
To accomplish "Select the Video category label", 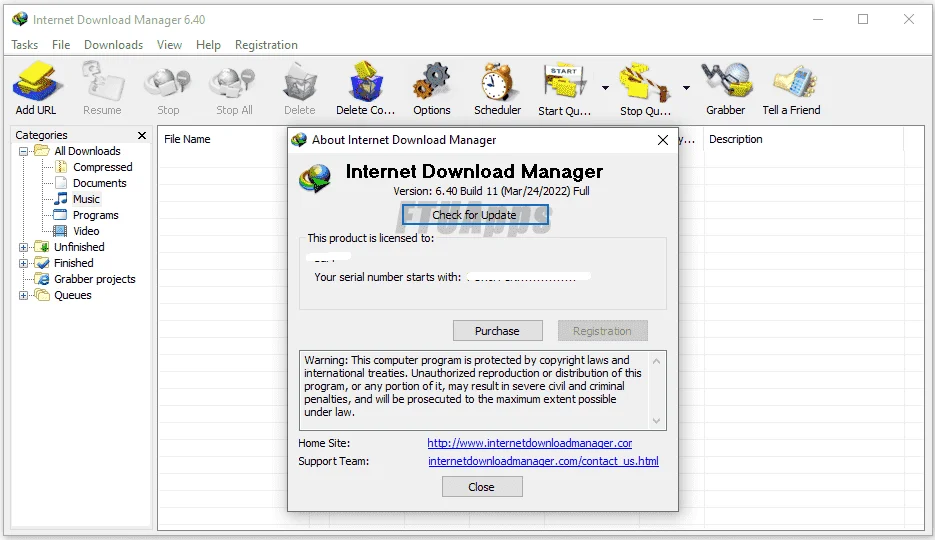I will point(86,231).
